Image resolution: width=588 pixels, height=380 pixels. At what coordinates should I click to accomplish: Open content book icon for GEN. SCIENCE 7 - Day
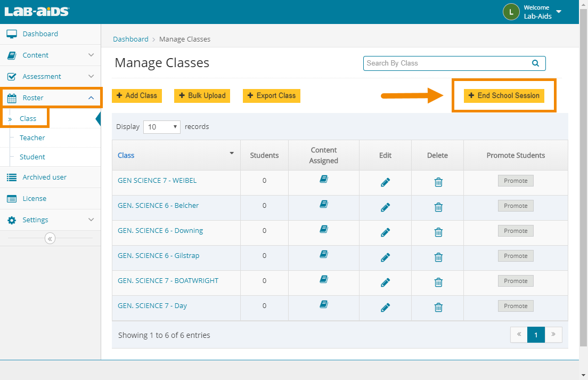point(323,304)
